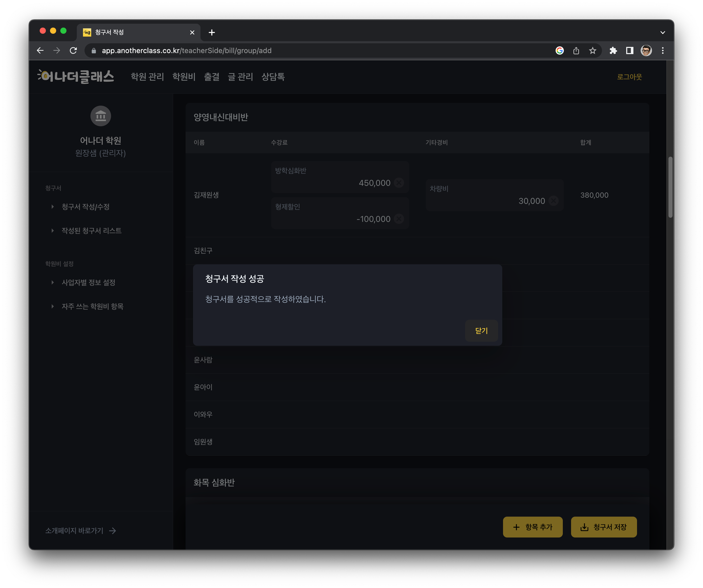703x588 pixels.
Task: Remove the 형제할인 -100,000 item
Action: [x=399, y=219]
